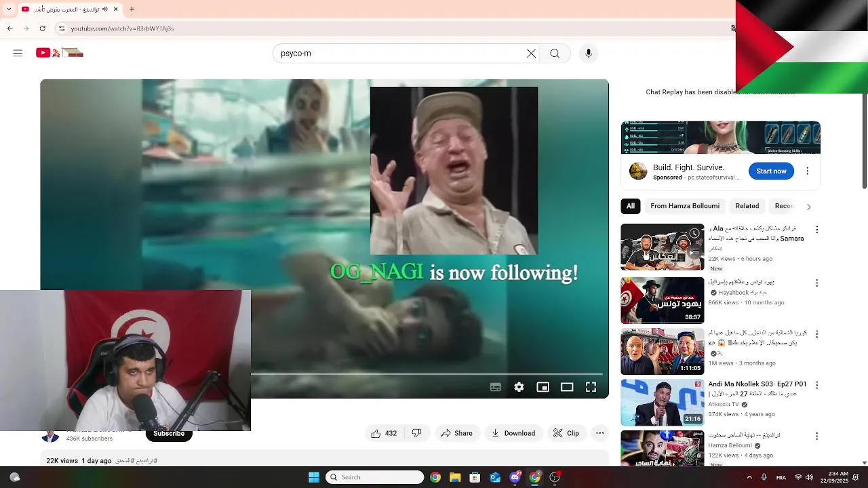Viewport: 868px width, 488px height.
Task: Open options for the Hayahbook video
Action: pos(816,283)
